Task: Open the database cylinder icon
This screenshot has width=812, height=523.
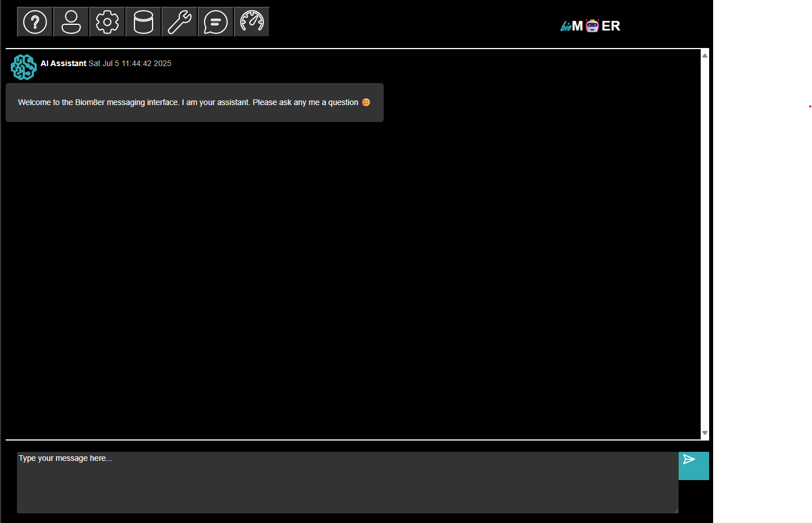Action: (x=144, y=22)
